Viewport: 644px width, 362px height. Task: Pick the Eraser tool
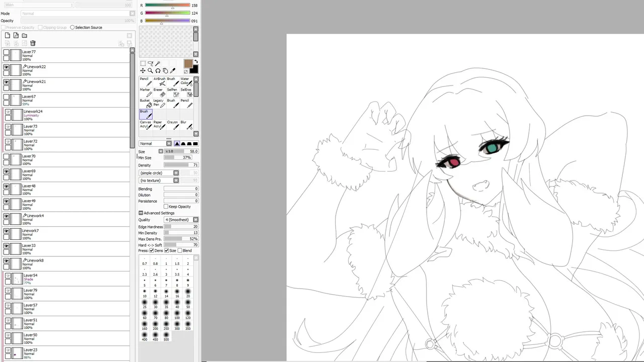pos(159,93)
